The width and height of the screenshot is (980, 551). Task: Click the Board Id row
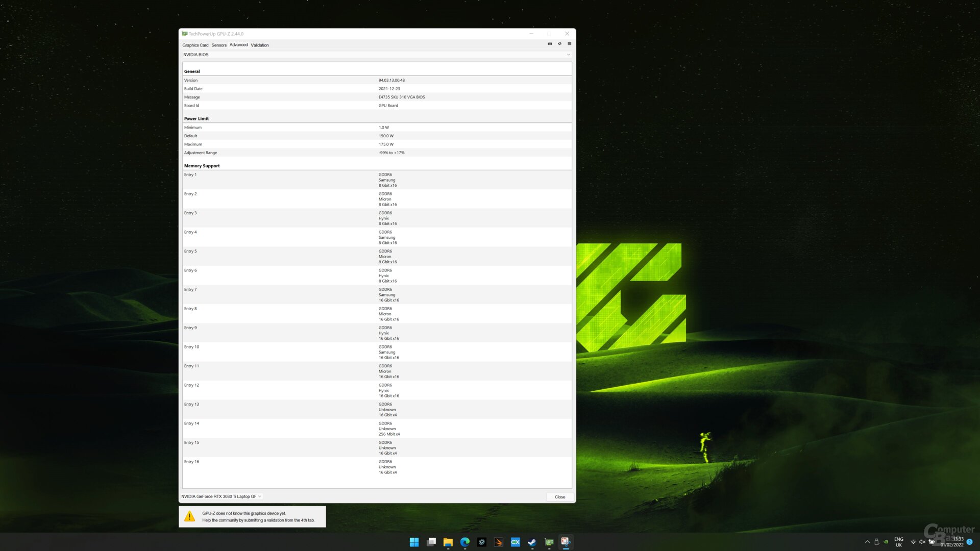(x=377, y=106)
